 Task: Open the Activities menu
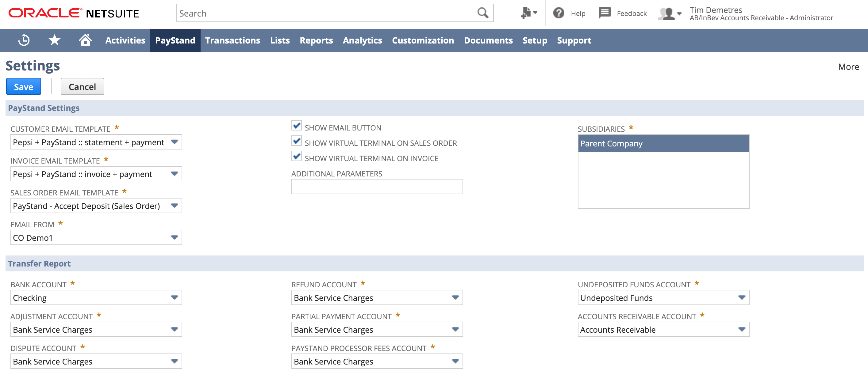click(125, 40)
